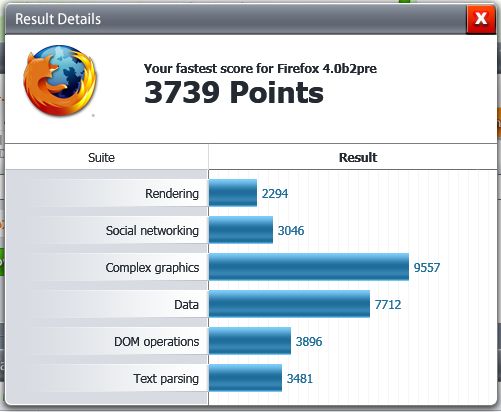Click the Data result bar
The height and width of the screenshot is (412, 501).
click(290, 304)
